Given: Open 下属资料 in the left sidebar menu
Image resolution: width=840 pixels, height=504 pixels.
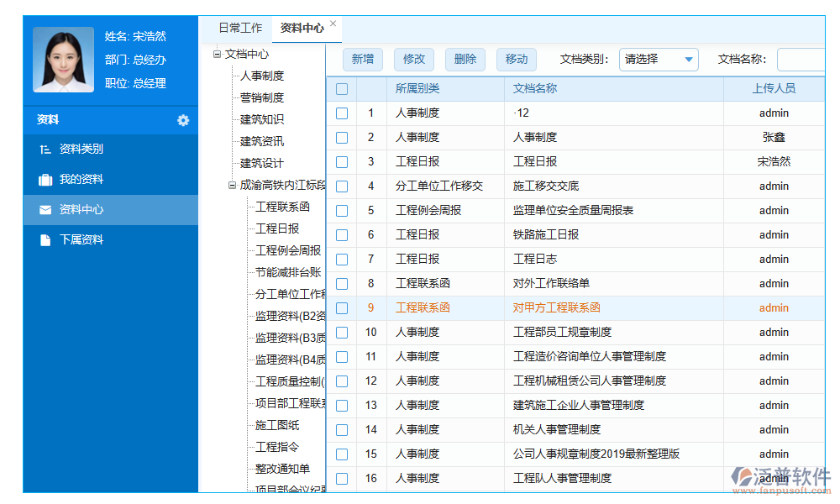Looking at the screenshot, I should click(81, 240).
